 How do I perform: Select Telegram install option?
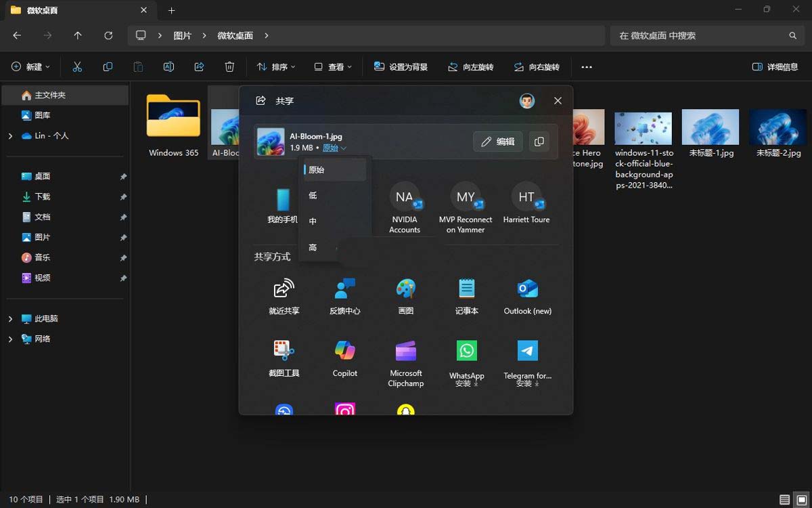click(x=528, y=364)
